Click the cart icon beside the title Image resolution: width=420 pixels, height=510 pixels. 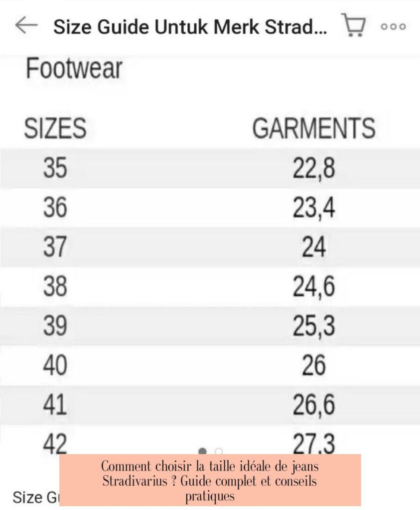click(x=354, y=25)
